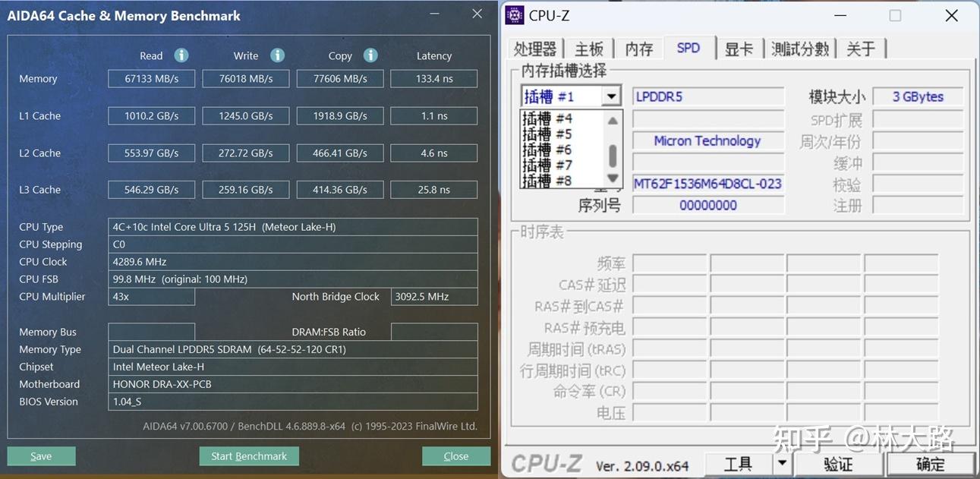Click the CPU Type field Intel Core Ultra 5 125H
The image size is (980, 479).
(x=293, y=227)
